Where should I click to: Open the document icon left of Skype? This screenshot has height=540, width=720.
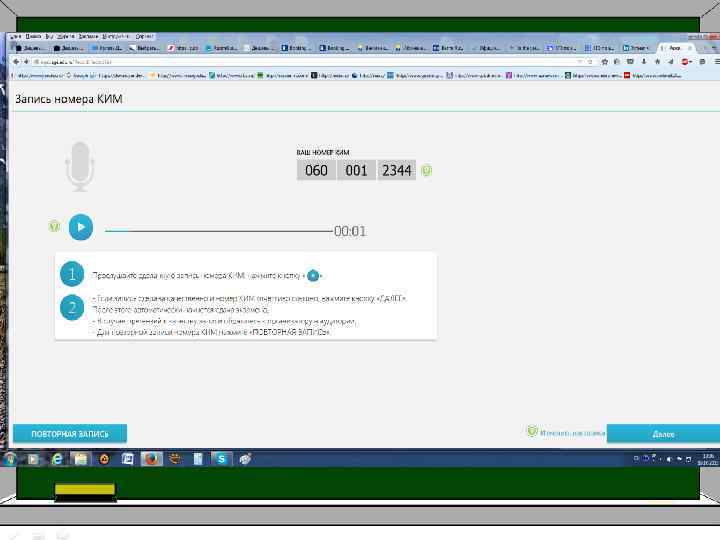(x=198, y=459)
